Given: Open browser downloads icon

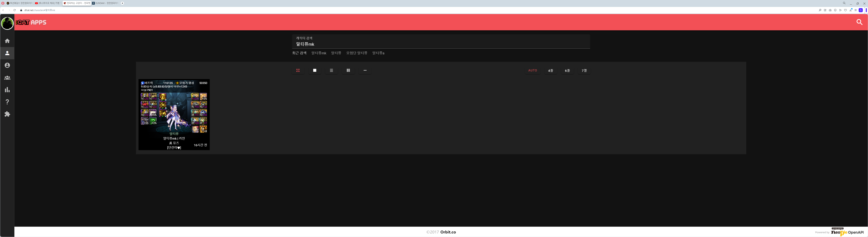Looking at the screenshot, I should pos(851,10).
